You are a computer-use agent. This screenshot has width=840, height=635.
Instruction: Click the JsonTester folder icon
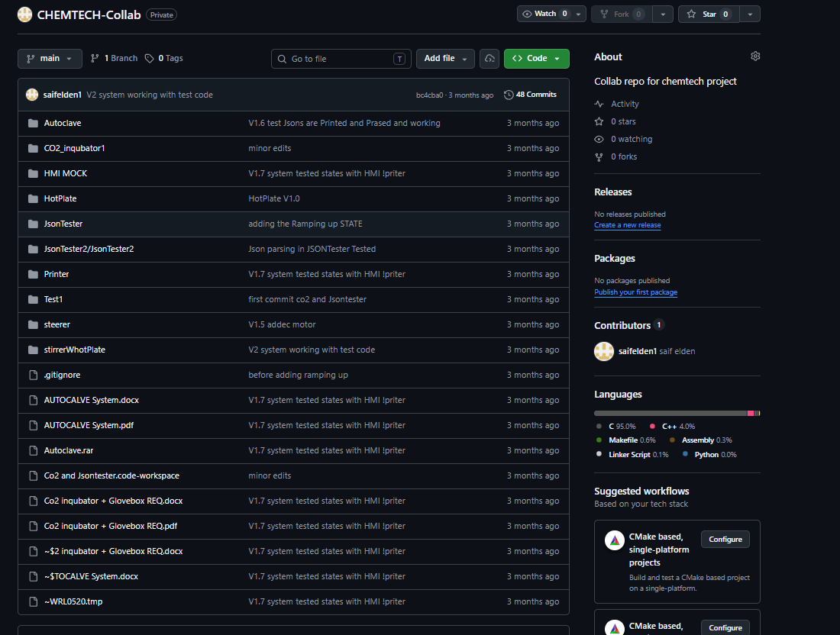click(33, 224)
